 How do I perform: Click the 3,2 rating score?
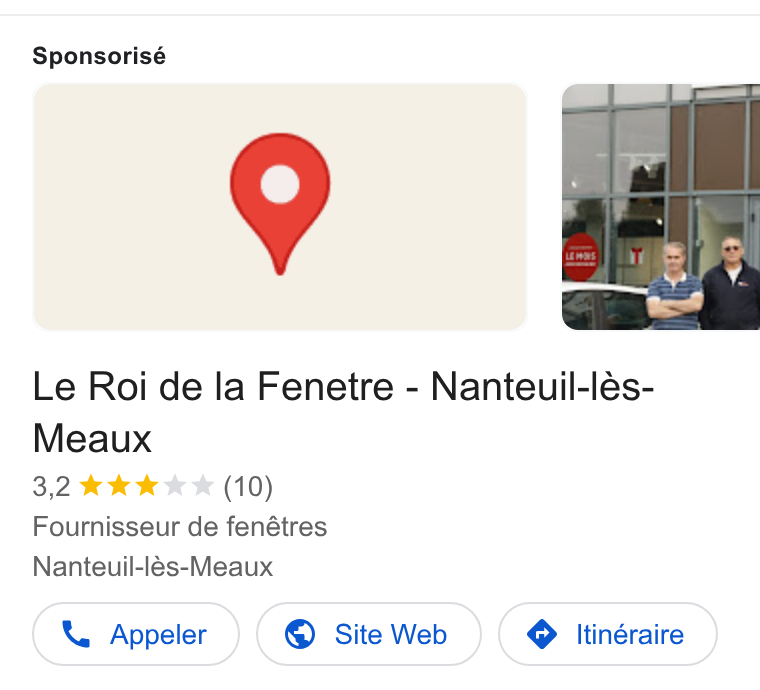[x=51, y=486]
